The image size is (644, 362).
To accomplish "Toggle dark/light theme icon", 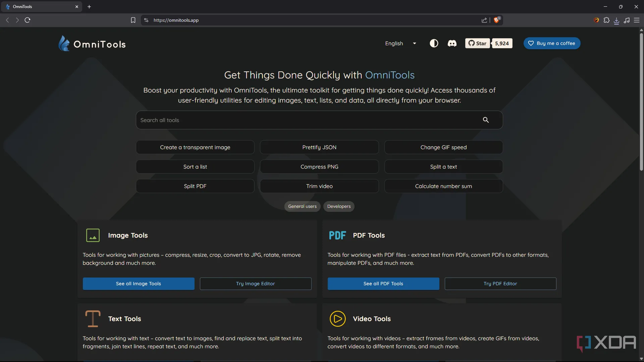I will point(434,43).
